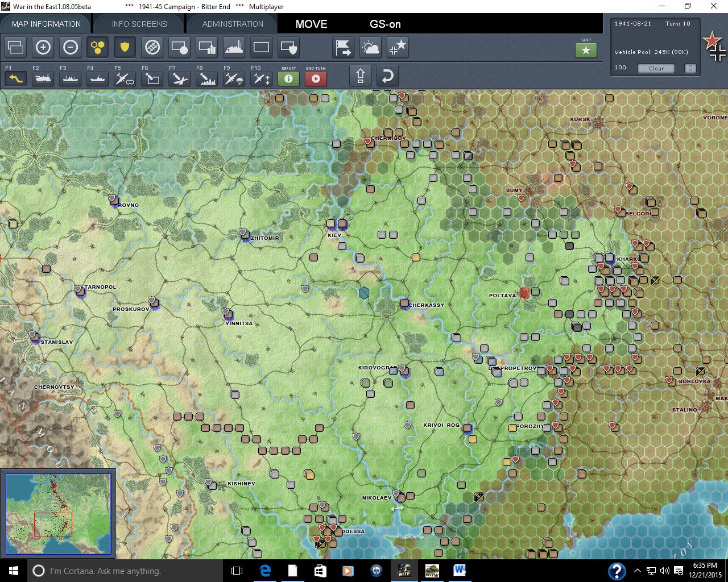
Task: Click the flag with arrow icon
Action: [344, 47]
